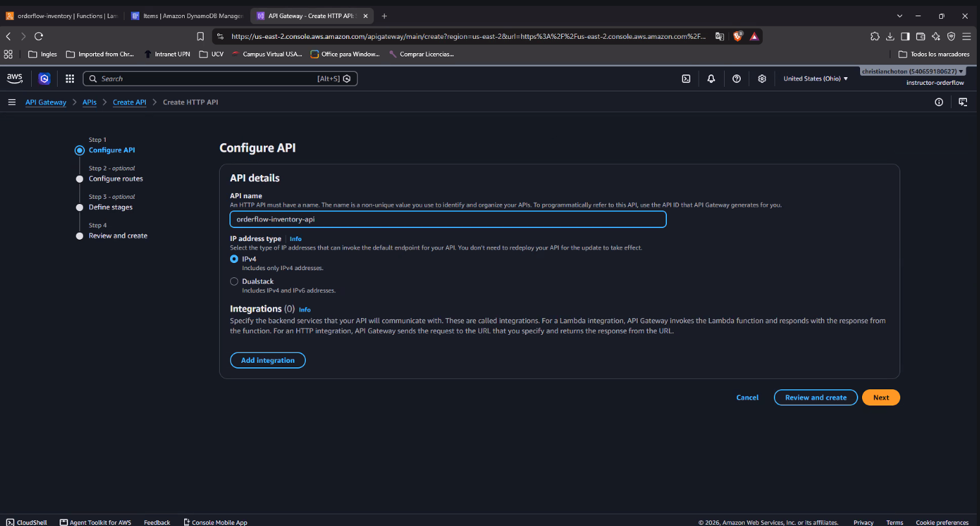Open the side navigation hamburger menu
Image resolution: width=980 pixels, height=526 pixels.
point(12,102)
